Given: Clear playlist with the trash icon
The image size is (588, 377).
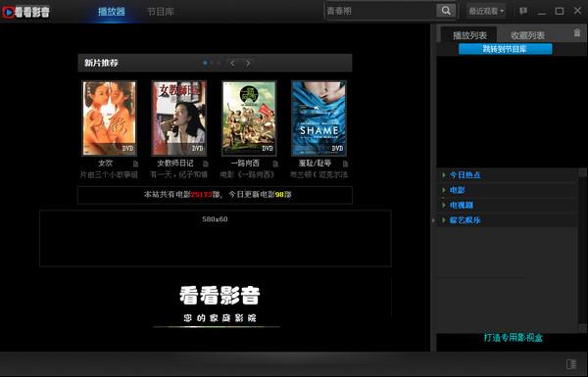Looking at the screenshot, I should 577,33.
